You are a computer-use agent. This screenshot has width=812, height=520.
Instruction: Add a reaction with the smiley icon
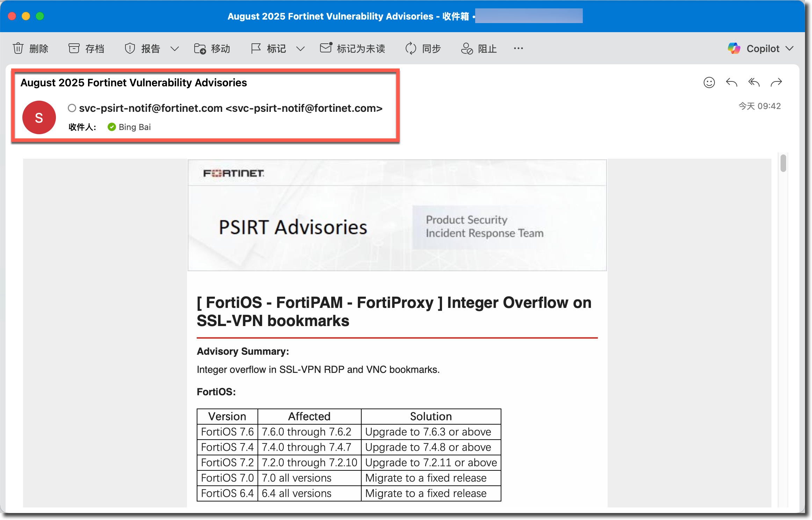point(709,82)
